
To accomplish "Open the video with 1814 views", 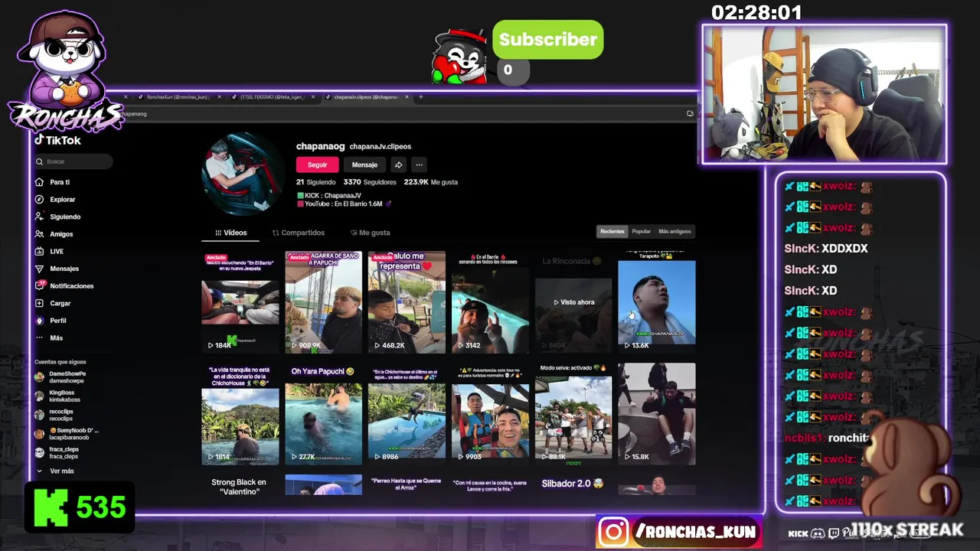I will pyautogui.click(x=240, y=414).
